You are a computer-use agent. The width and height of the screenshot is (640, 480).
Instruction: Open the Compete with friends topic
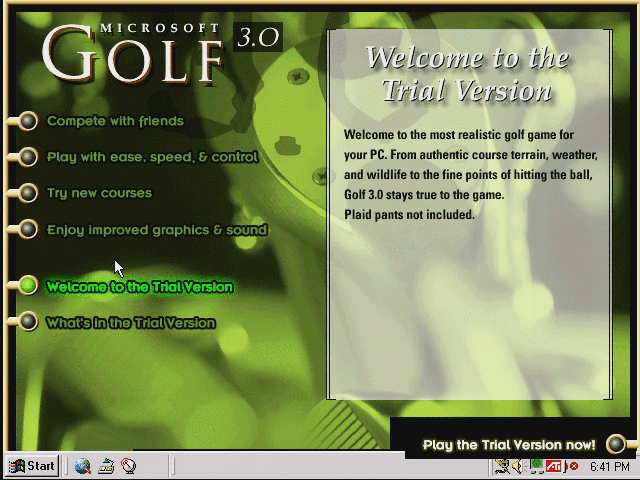115,121
